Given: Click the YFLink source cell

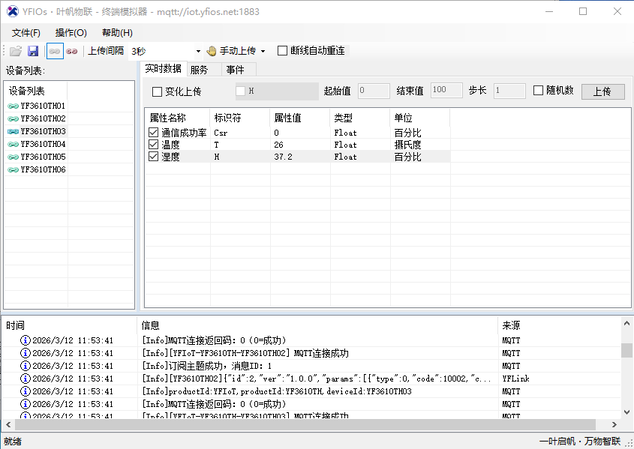Looking at the screenshot, I should 516,379.
